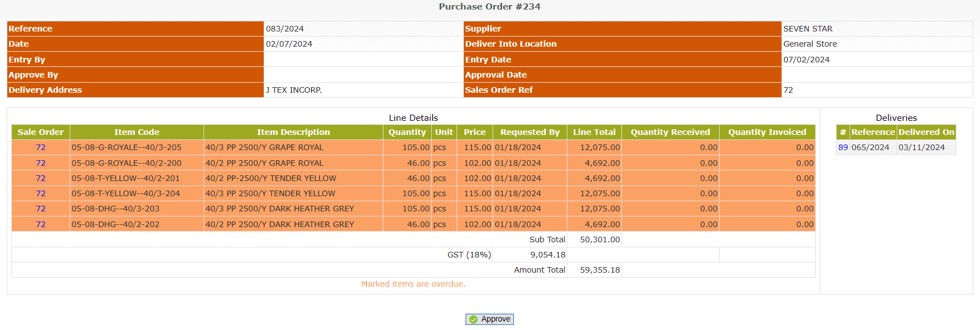Open sale order 72 for DHG 40/2-202 row
980x330 pixels.
(x=40, y=224)
